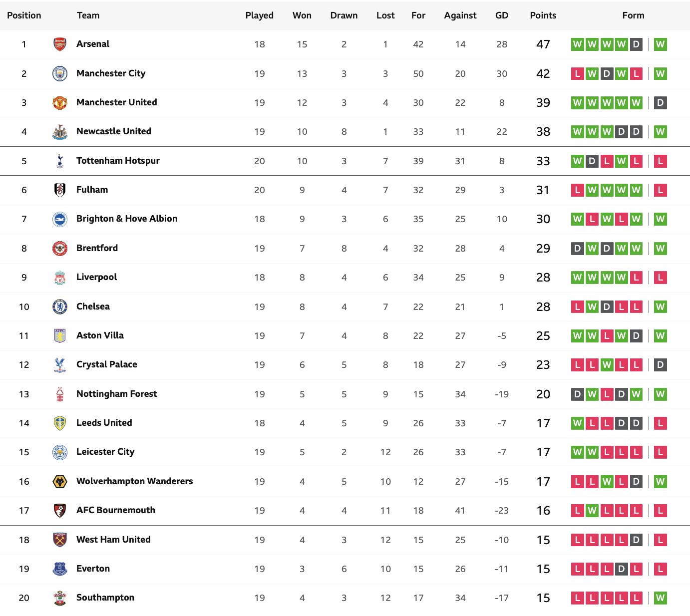Click the Manchester City club crest
690x616 pixels.
tap(60, 74)
